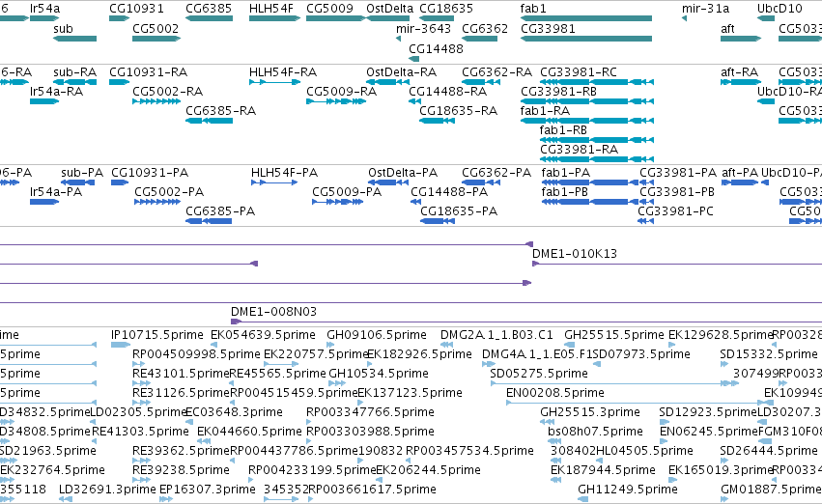Open the DME1-008N03 clone feature
This screenshot has height=504, width=822.
(526, 322)
